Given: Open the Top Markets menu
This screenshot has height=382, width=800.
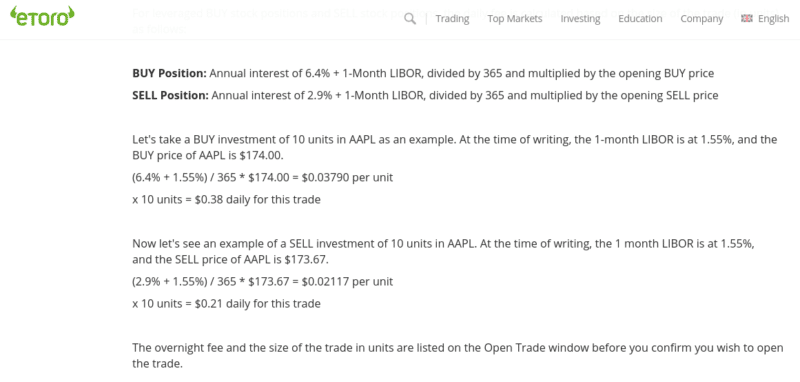Looking at the screenshot, I should click(515, 19).
